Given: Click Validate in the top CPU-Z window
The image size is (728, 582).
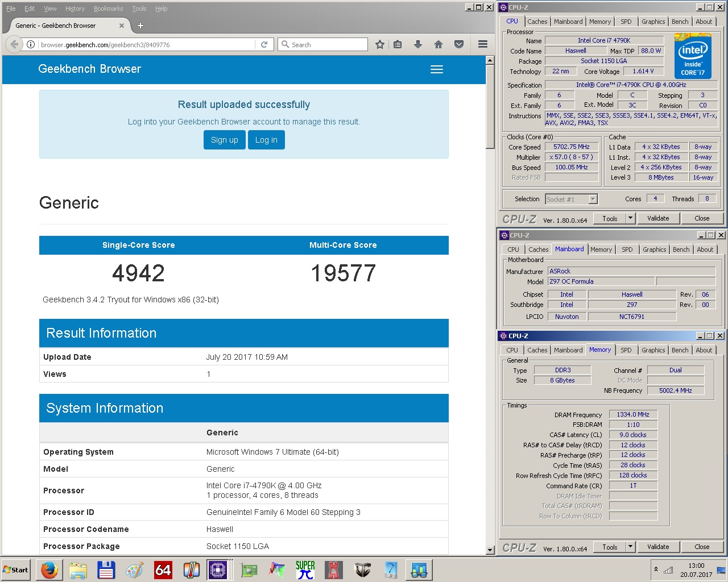Looking at the screenshot, I should (x=658, y=218).
